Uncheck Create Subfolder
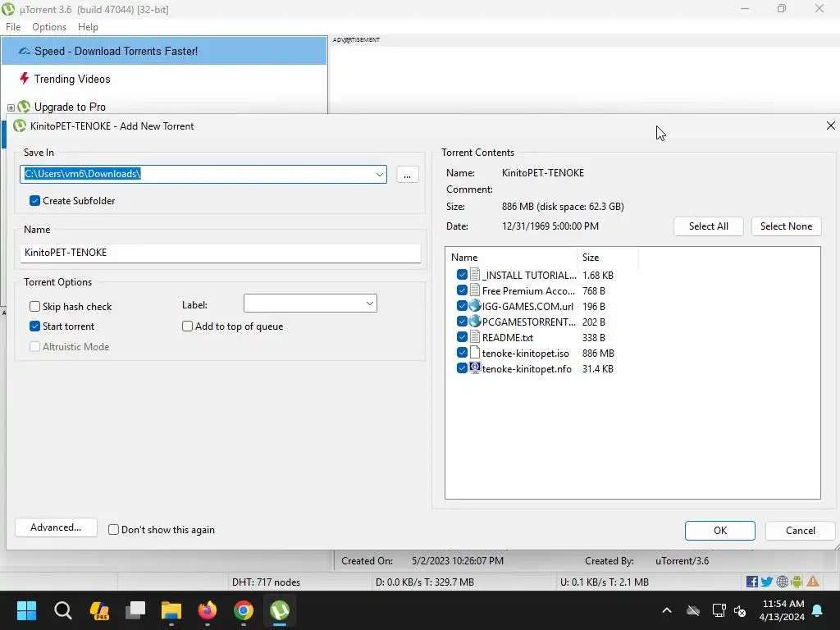This screenshot has width=840, height=630. pos(34,201)
